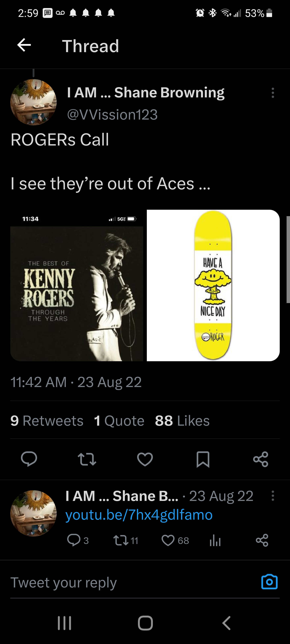Image resolution: width=290 pixels, height=644 pixels.
Task: Tap the back arrow in Thread header
Action: (24, 45)
